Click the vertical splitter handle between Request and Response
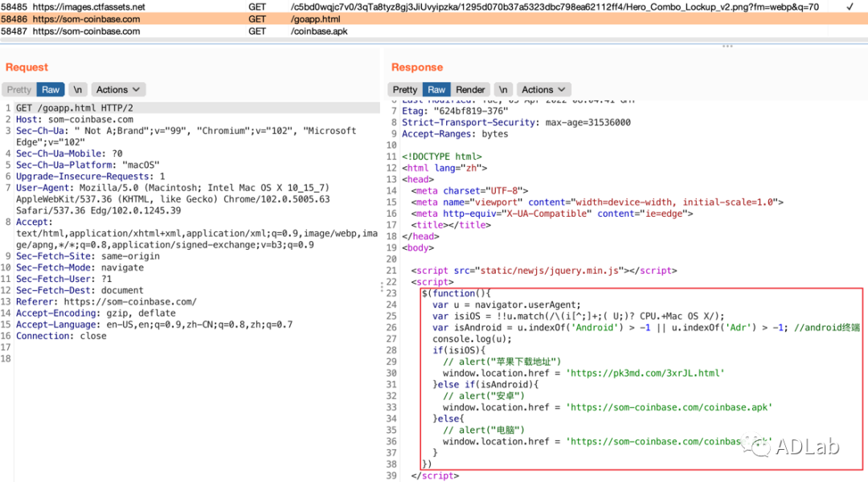Viewport: 868px width, 482px height. [x=381, y=286]
